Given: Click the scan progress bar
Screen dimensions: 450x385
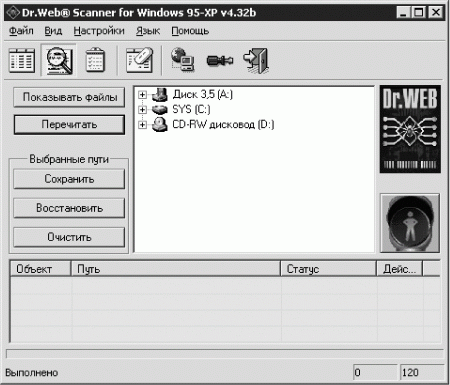Looking at the screenshot, I should click(x=225, y=354).
